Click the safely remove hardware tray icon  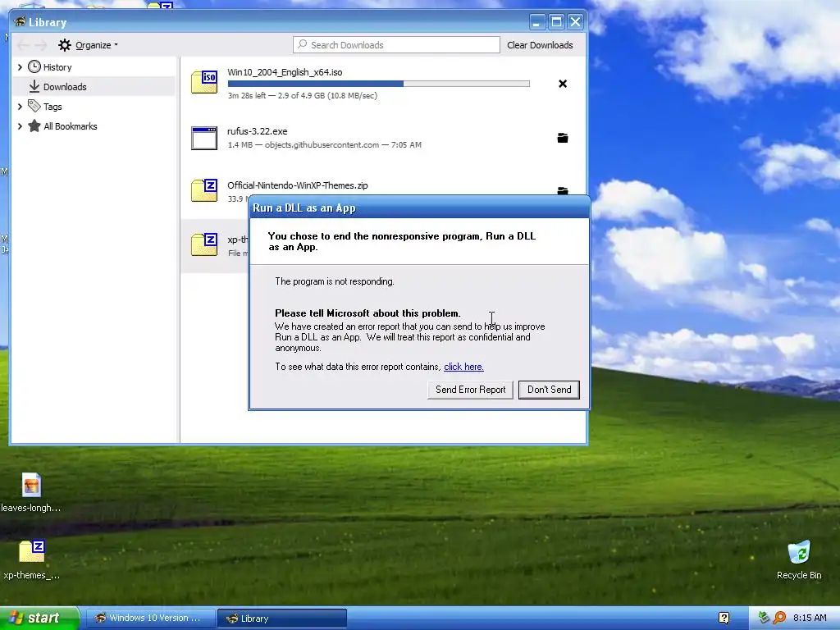pyautogui.click(x=764, y=618)
